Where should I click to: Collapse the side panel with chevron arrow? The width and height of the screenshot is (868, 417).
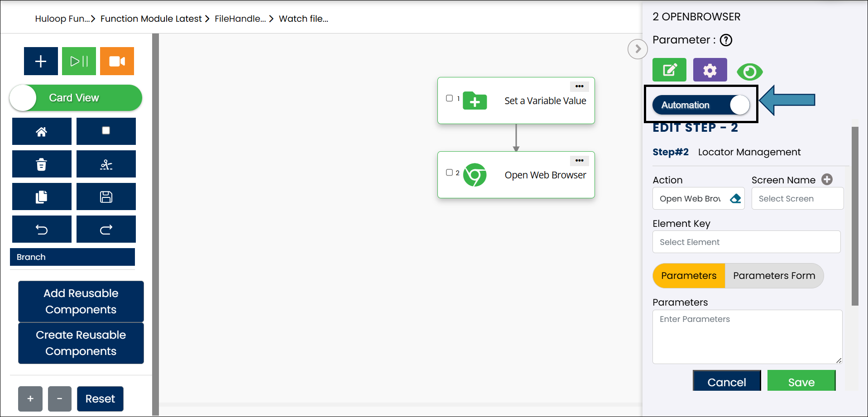click(638, 49)
